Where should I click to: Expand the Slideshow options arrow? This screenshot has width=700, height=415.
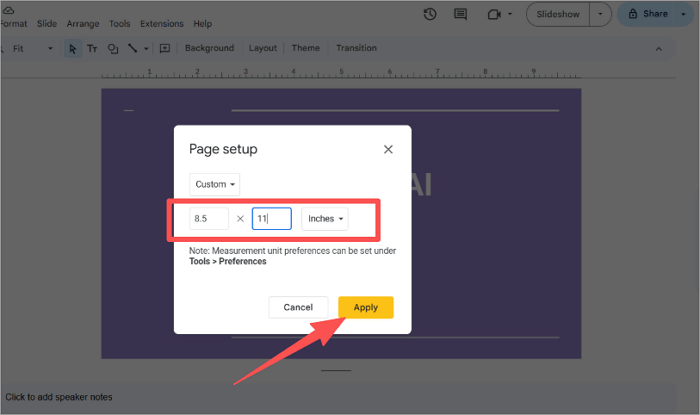point(600,14)
